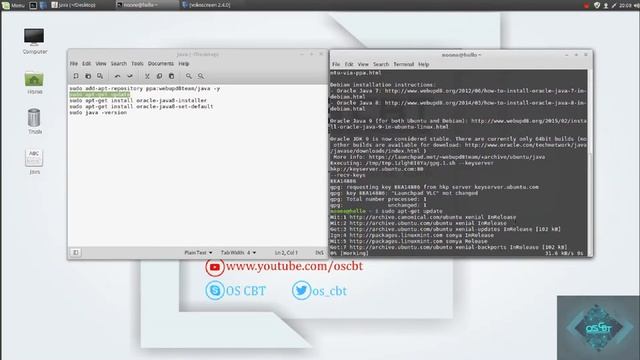640x360 pixels.
Task: Maximize the editor window
Action: point(311,54)
